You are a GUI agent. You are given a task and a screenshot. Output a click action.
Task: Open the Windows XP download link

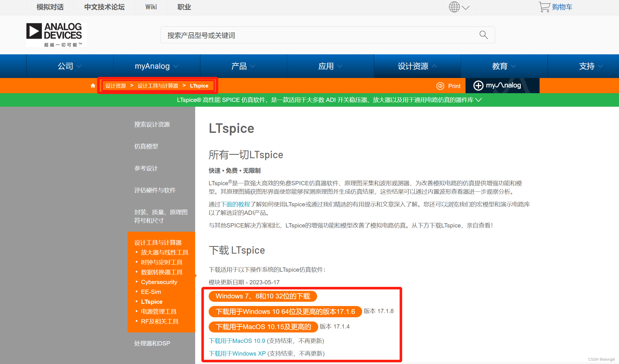(x=237, y=354)
